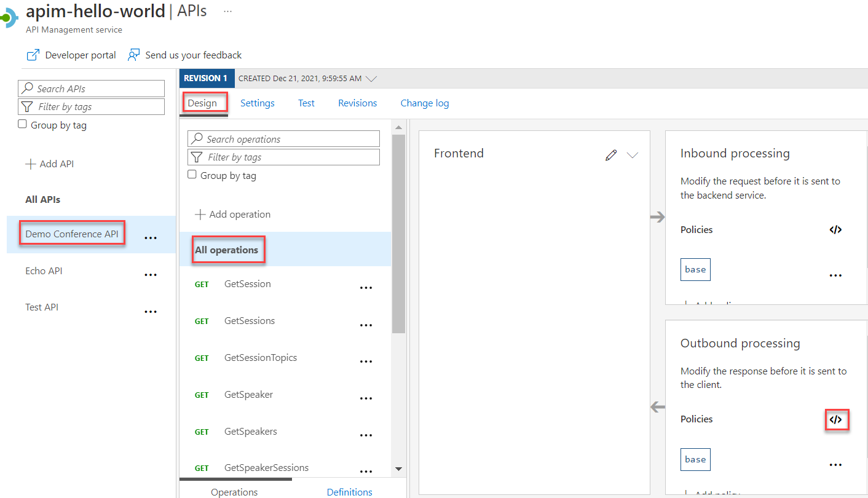Open the GetSession operation ellipsis menu
868x498 pixels.
366,288
